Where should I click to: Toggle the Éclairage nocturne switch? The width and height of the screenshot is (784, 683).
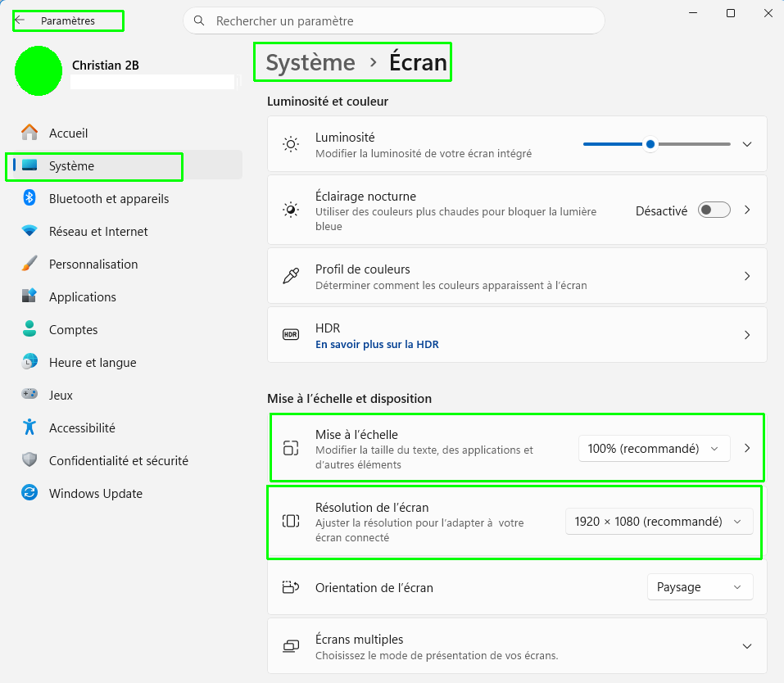pyautogui.click(x=714, y=210)
